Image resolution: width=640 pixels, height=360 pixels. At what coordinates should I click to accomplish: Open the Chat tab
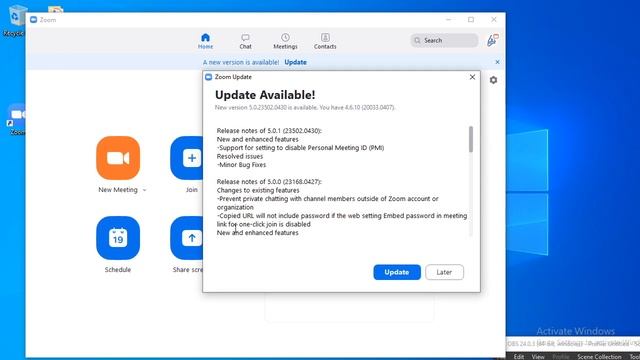click(x=245, y=41)
